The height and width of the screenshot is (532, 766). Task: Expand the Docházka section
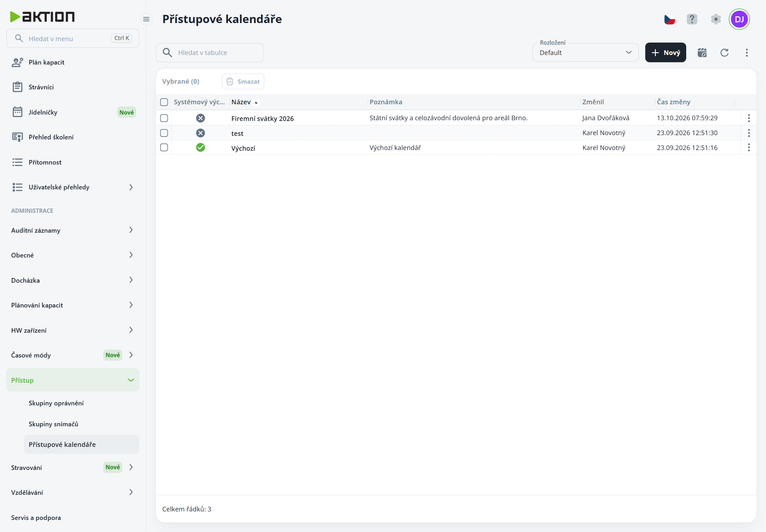click(73, 280)
